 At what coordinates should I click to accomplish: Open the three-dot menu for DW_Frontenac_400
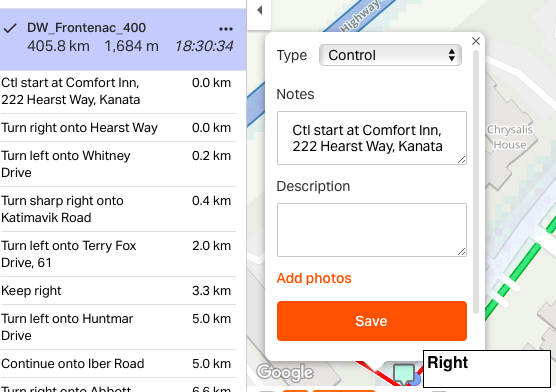(226, 29)
